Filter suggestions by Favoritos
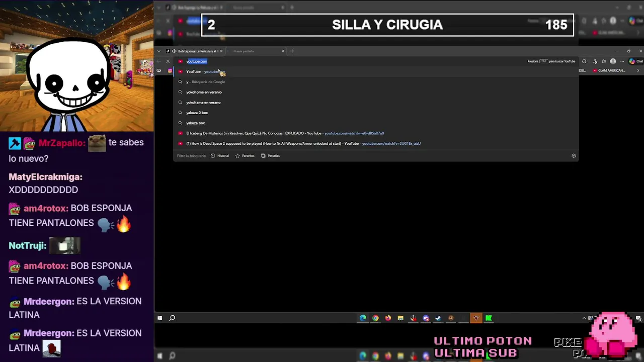 (245, 156)
